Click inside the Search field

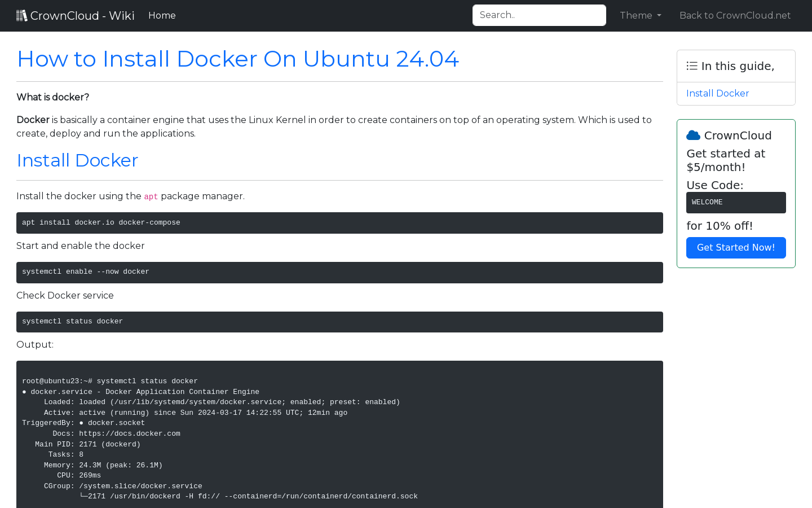pyautogui.click(x=539, y=15)
